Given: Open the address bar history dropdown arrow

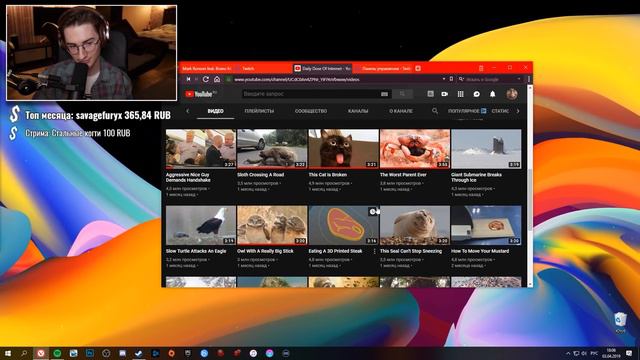Looking at the screenshot, I should tap(444, 79).
